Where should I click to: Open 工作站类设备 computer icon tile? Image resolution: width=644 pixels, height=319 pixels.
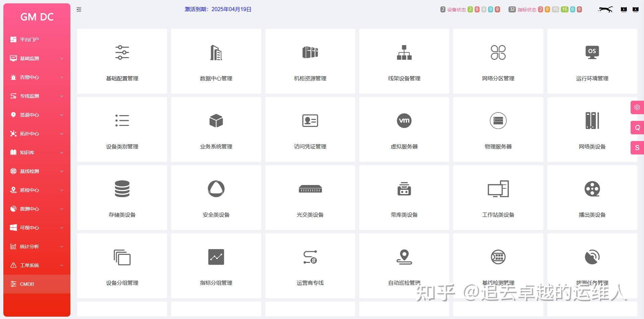[x=498, y=197]
